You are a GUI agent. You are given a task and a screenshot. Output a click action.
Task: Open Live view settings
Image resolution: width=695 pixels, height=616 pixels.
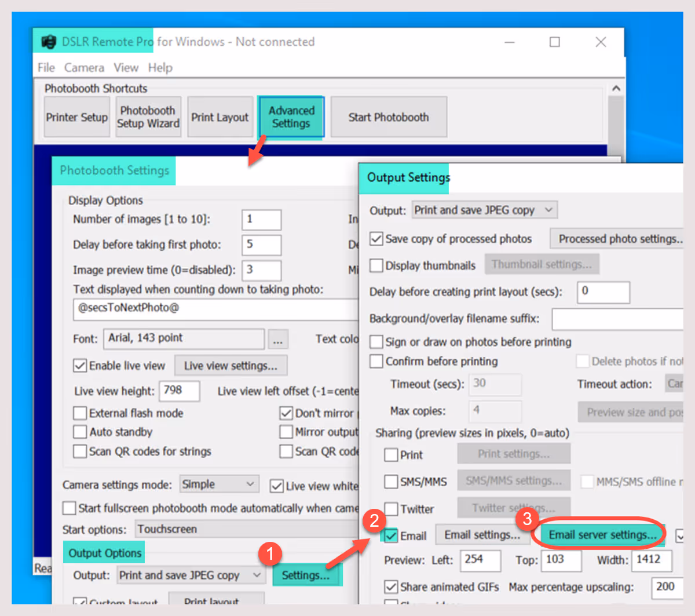(x=231, y=366)
